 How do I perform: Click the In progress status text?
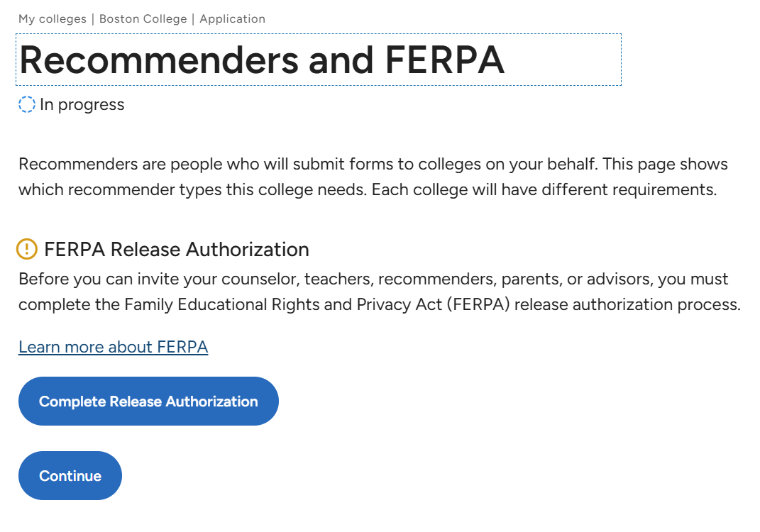(82, 105)
